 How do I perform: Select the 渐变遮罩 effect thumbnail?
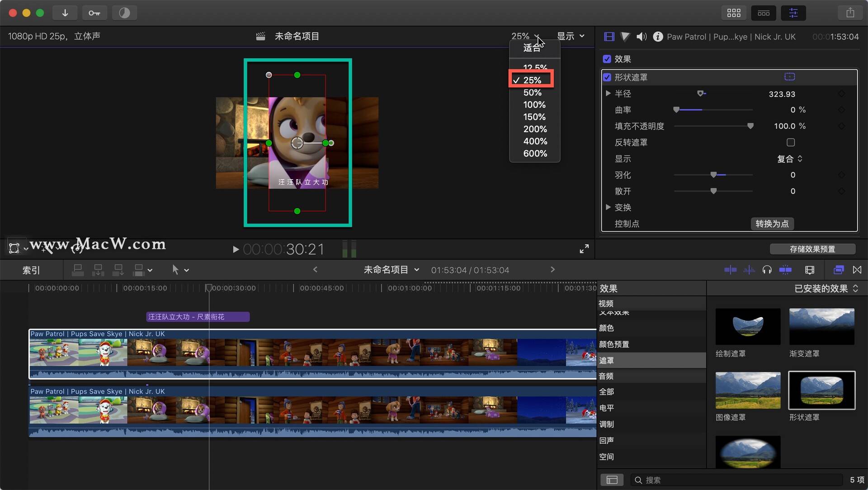[x=821, y=327]
